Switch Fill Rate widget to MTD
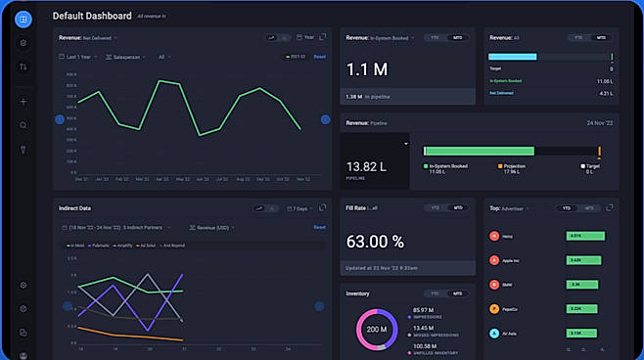This screenshot has height=360, width=644. [457, 208]
